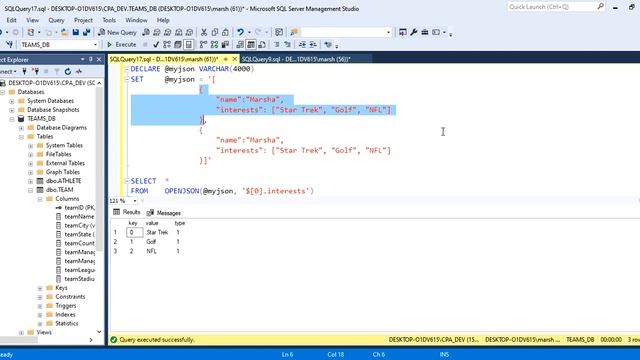Collapse the dbo.TEAM table node

click(30, 190)
